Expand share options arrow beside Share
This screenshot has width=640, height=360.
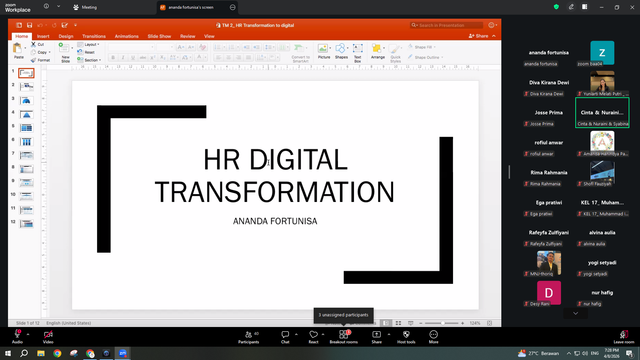[389, 334]
